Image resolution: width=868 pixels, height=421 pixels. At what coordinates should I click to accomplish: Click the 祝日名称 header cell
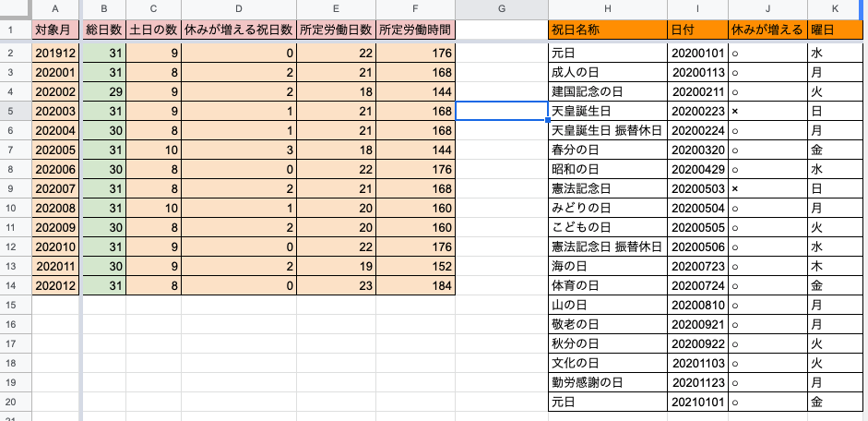pos(608,30)
